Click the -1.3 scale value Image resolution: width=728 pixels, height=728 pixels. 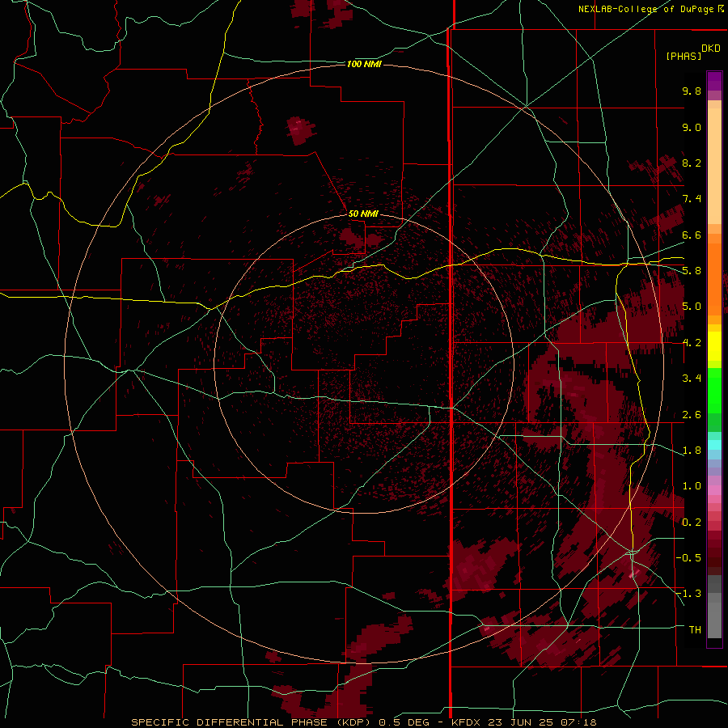click(x=688, y=594)
